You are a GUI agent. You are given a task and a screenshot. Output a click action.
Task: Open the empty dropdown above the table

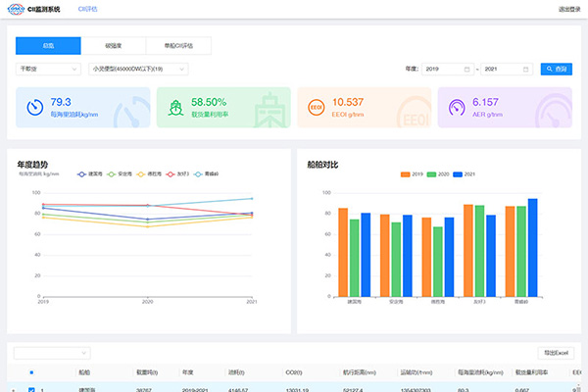(x=52, y=353)
